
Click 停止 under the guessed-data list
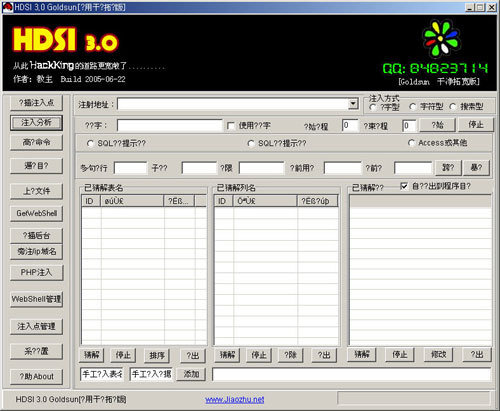[x=400, y=354]
